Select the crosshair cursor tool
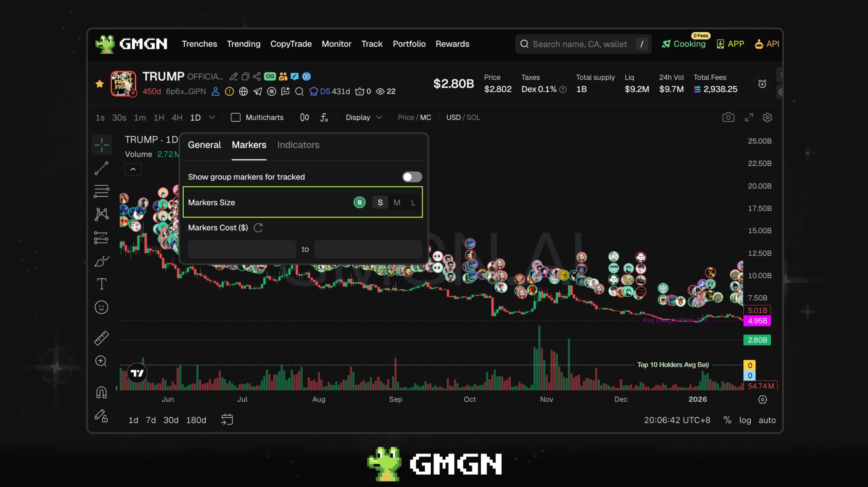The width and height of the screenshot is (868, 487). (x=102, y=145)
